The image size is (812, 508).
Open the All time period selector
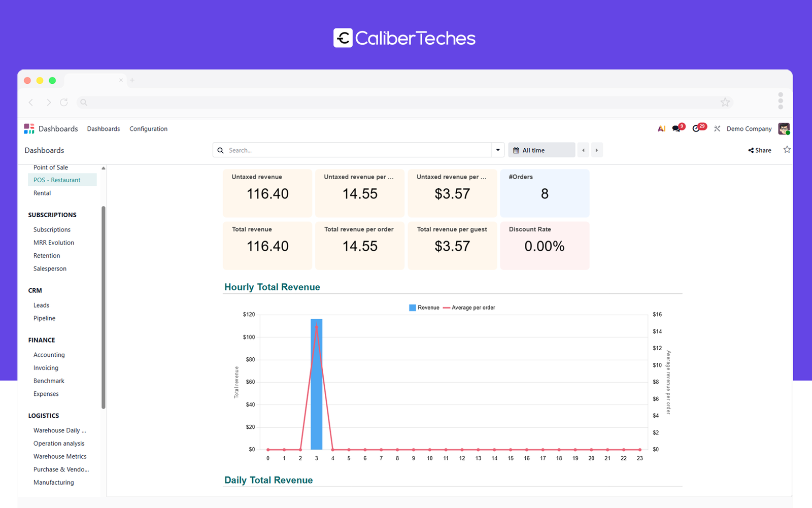click(x=541, y=150)
